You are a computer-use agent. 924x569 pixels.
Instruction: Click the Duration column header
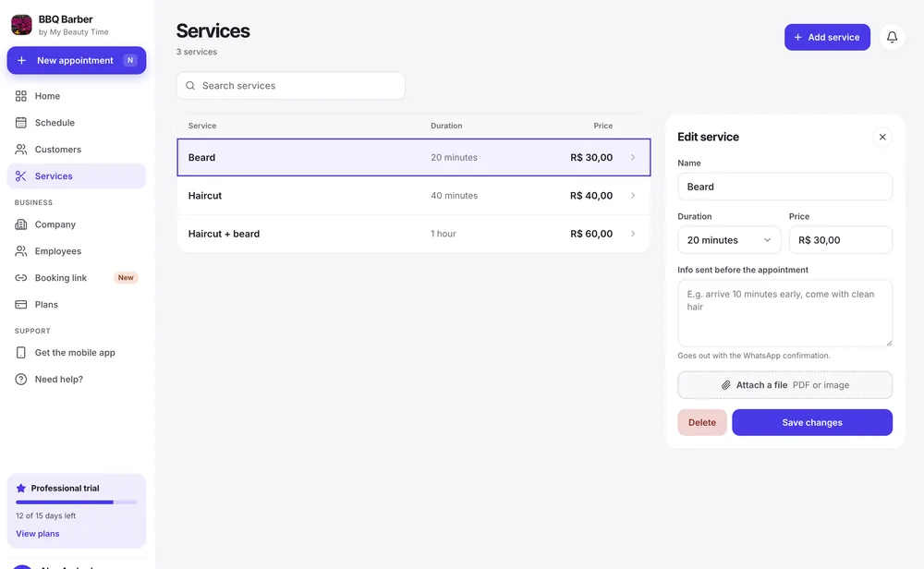[x=446, y=126]
